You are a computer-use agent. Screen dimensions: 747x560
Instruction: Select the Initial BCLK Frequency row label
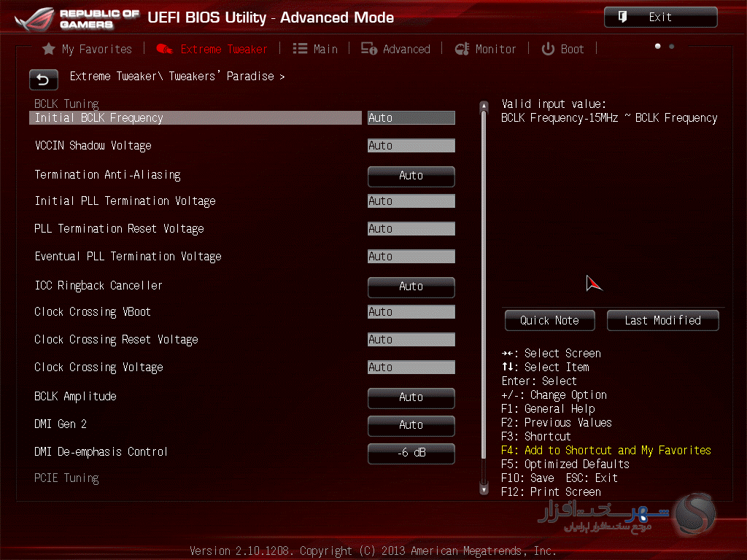(98, 117)
